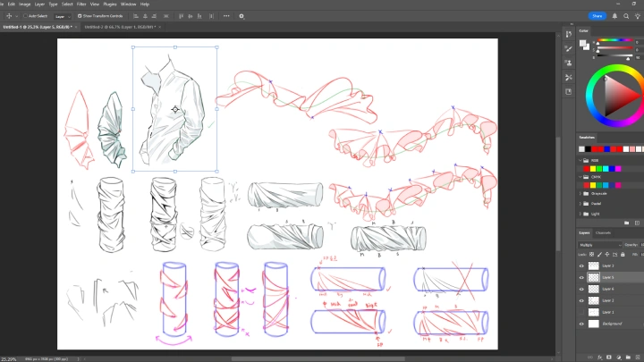
Task: Click add layer mask icon
Action: (x=609, y=358)
